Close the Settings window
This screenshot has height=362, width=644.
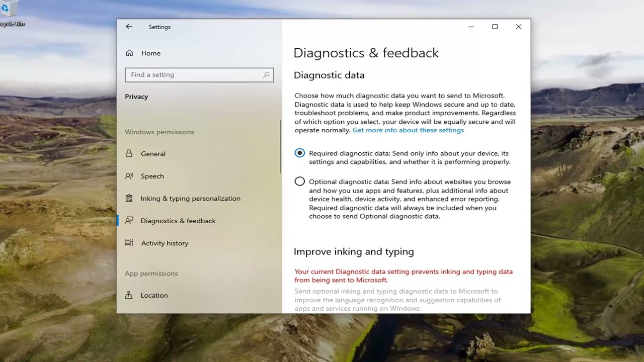tap(518, 27)
